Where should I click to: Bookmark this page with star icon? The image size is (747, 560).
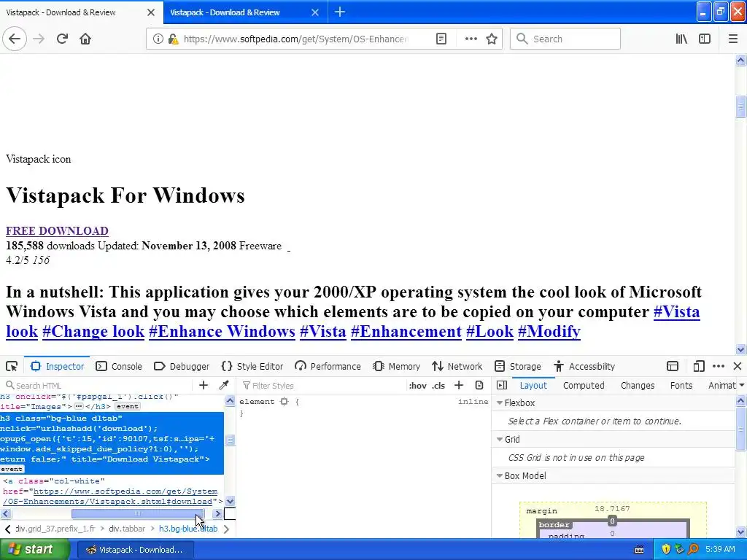[492, 39]
